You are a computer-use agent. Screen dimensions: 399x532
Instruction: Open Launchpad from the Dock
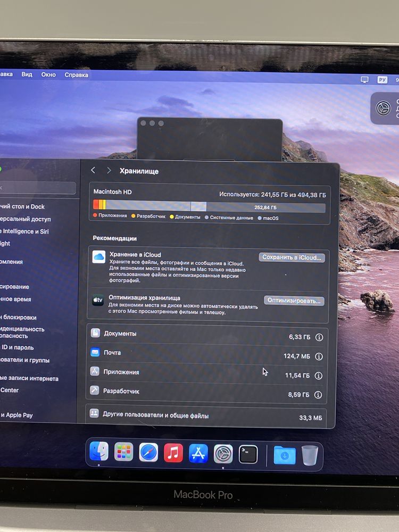[x=123, y=452]
